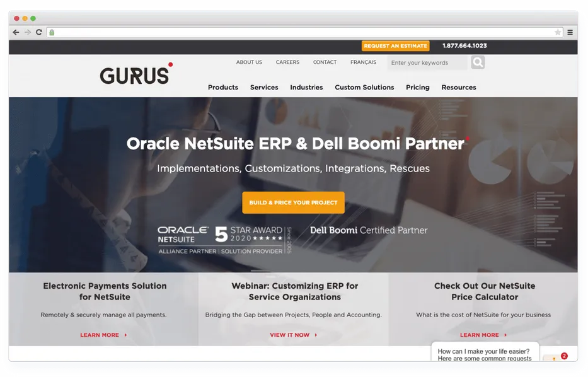Open the Products menu
Screen dimensions: 588x377
coord(223,88)
